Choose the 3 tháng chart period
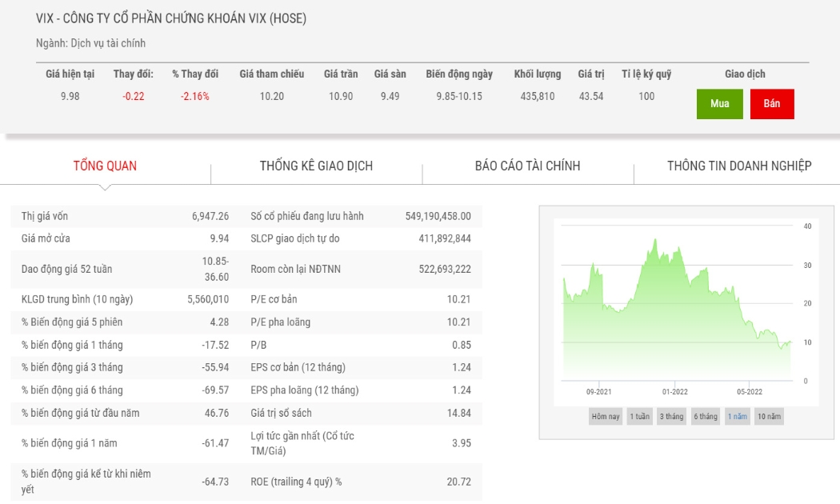 point(672,416)
